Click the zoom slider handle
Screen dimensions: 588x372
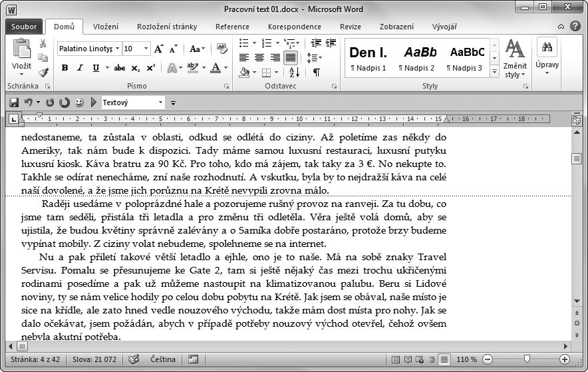(x=527, y=359)
